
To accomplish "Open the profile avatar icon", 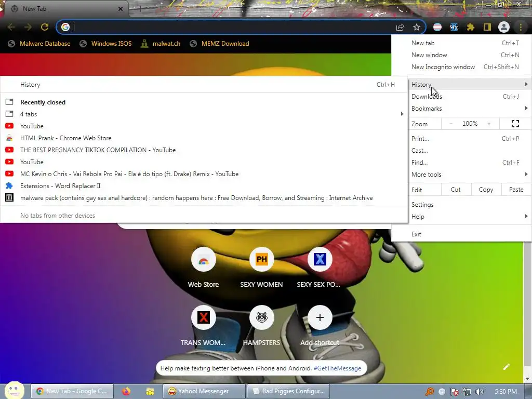I will coord(504,27).
